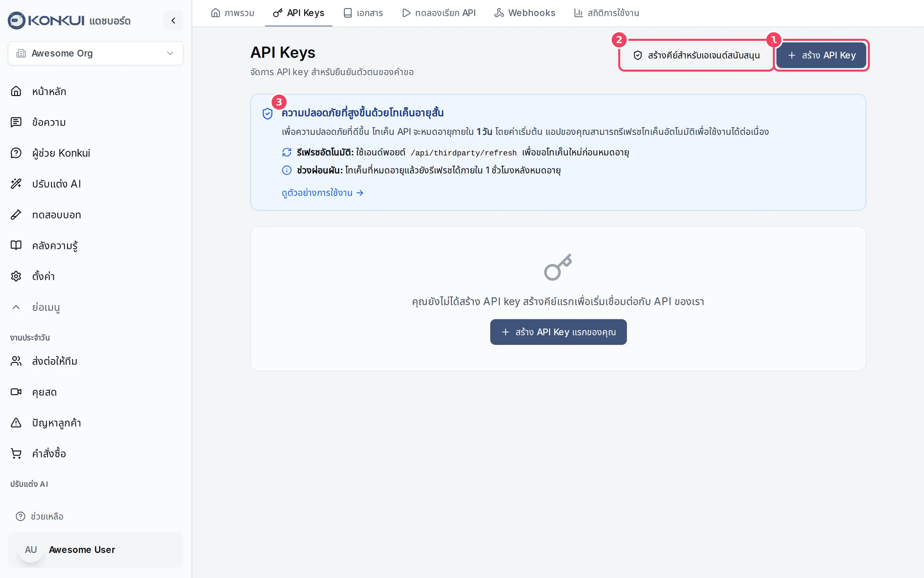
Task: Open ปัญหาลูกค้า warning triangle icon
Action: coord(16,423)
